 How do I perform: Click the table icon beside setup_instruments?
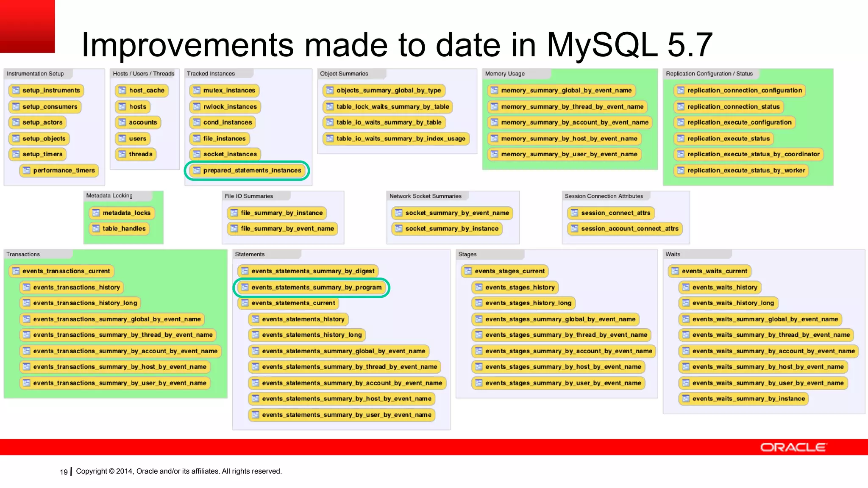click(x=16, y=90)
